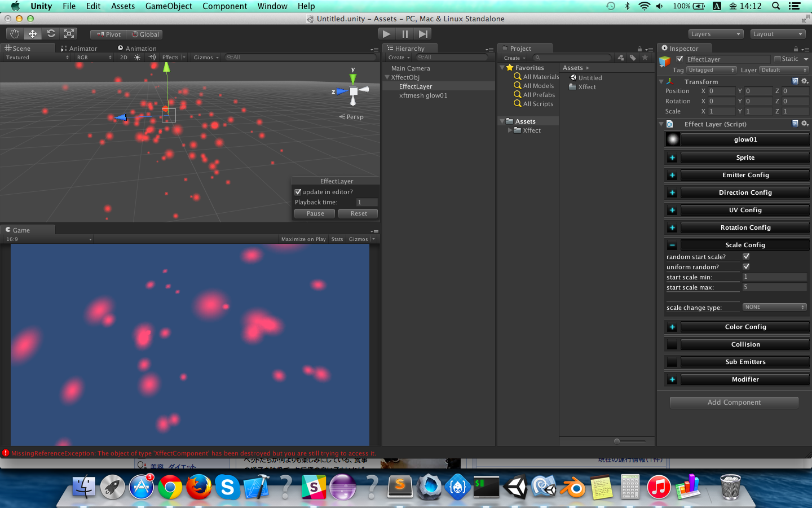
Task: Toggle 2D scene view mode
Action: pyautogui.click(x=123, y=58)
